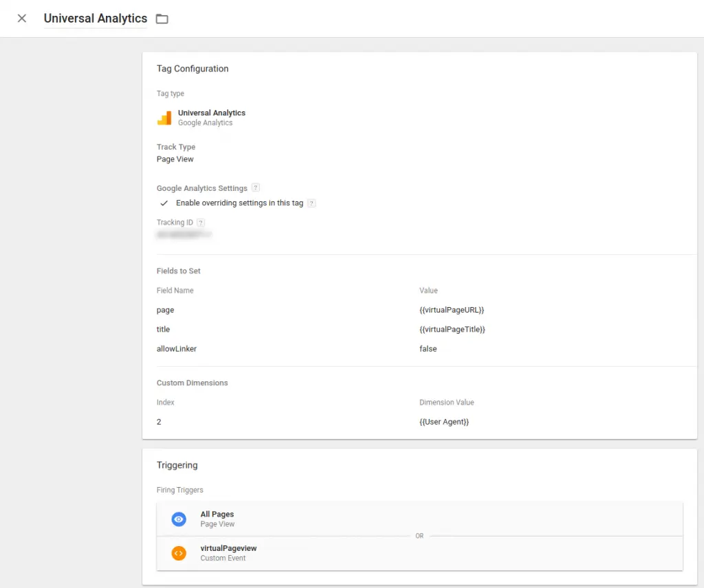The width and height of the screenshot is (704, 588).
Task: Close the tag editor with X icon
Action: click(x=21, y=19)
